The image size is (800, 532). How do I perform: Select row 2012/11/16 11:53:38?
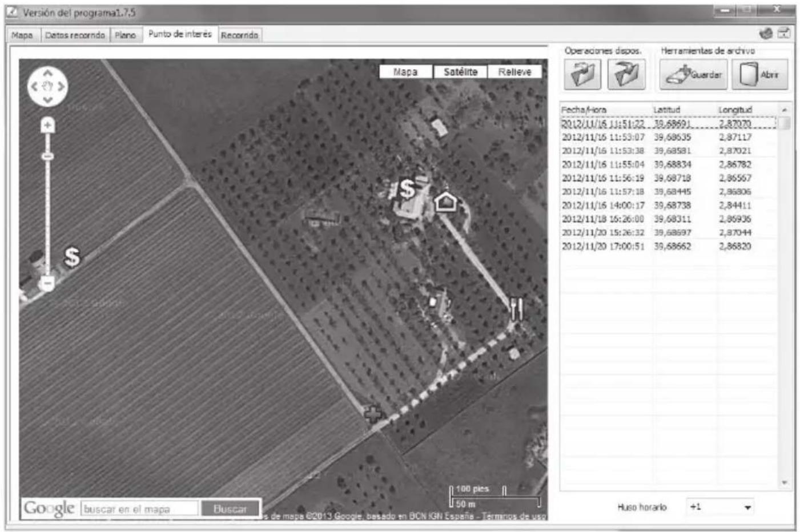pyautogui.click(x=669, y=151)
